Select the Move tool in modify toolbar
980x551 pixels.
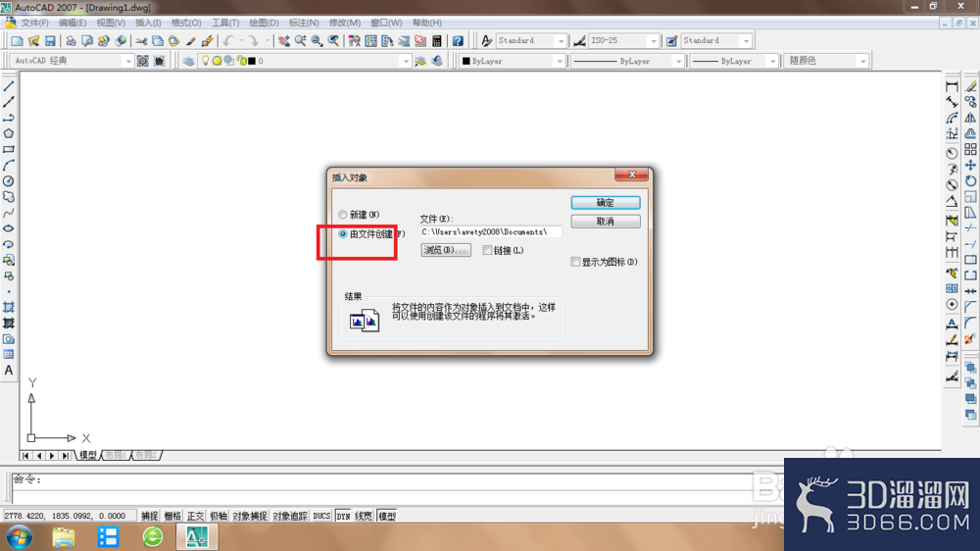point(970,165)
